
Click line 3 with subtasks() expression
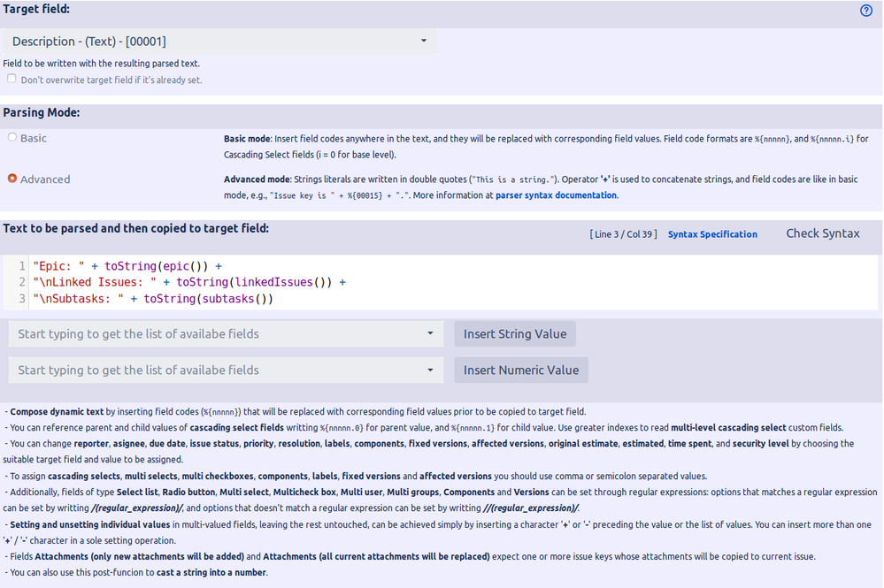[153, 299]
